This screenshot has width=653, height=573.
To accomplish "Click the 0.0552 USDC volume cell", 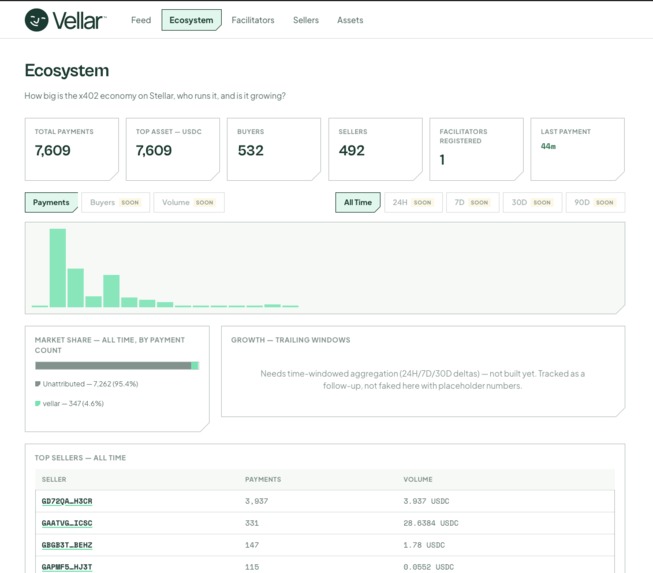I will [429, 567].
